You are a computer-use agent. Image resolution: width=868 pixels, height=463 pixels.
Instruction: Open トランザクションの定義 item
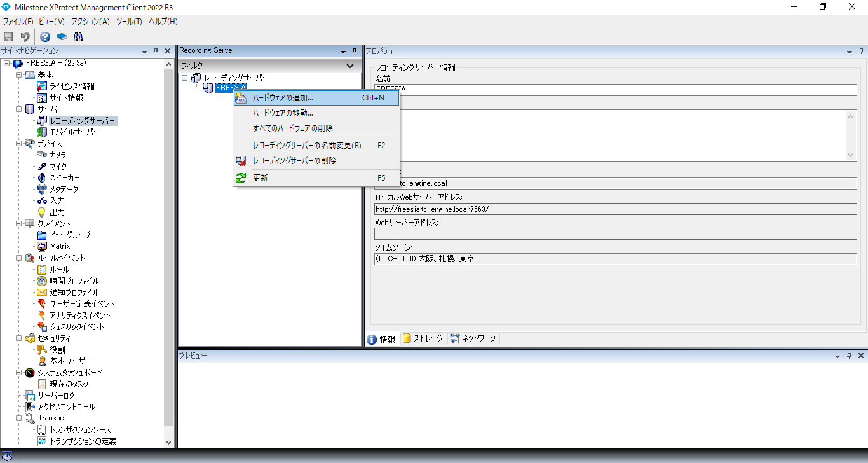tap(83, 441)
